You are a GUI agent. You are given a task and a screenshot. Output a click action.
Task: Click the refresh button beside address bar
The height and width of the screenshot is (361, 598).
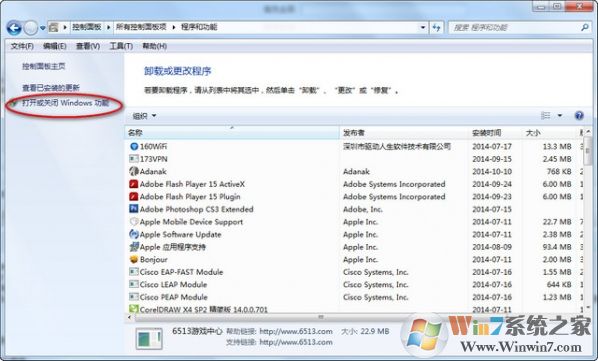[436, 27]
